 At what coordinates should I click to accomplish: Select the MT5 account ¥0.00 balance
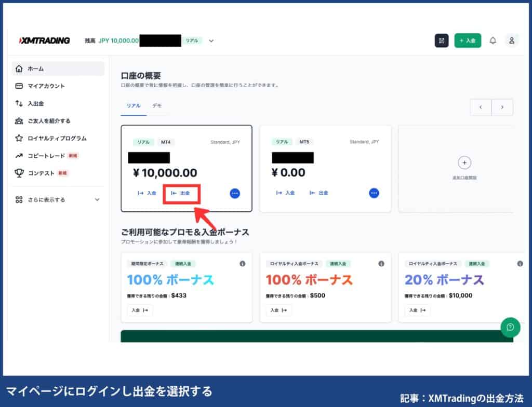[x=288, y=173]
